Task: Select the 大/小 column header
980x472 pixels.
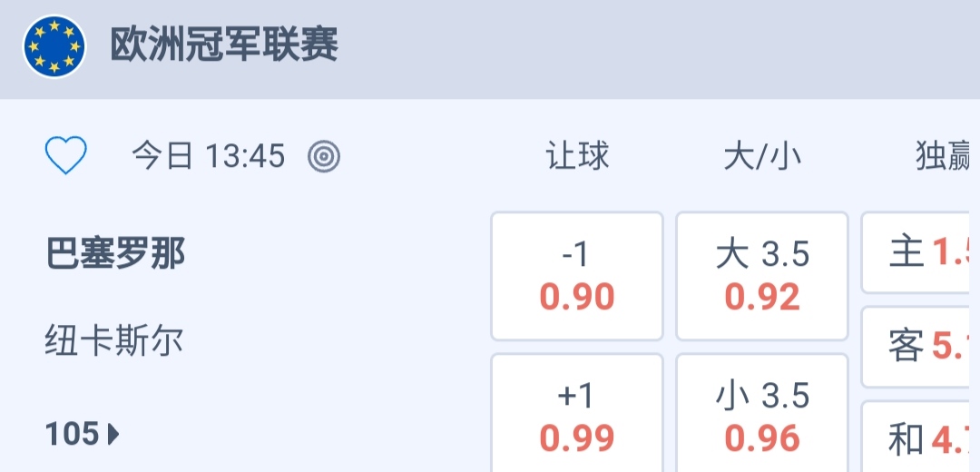Action: (x=762, y=156)
